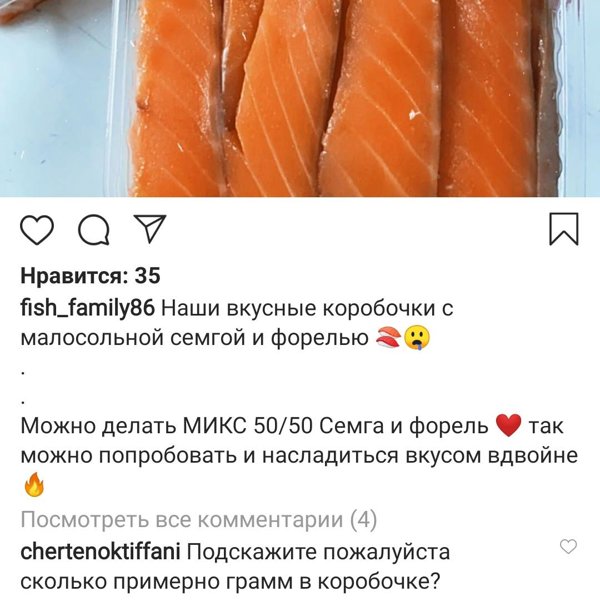Tap the salmon photo to view it
Screen dimensions: 600x600
point(300,98)
